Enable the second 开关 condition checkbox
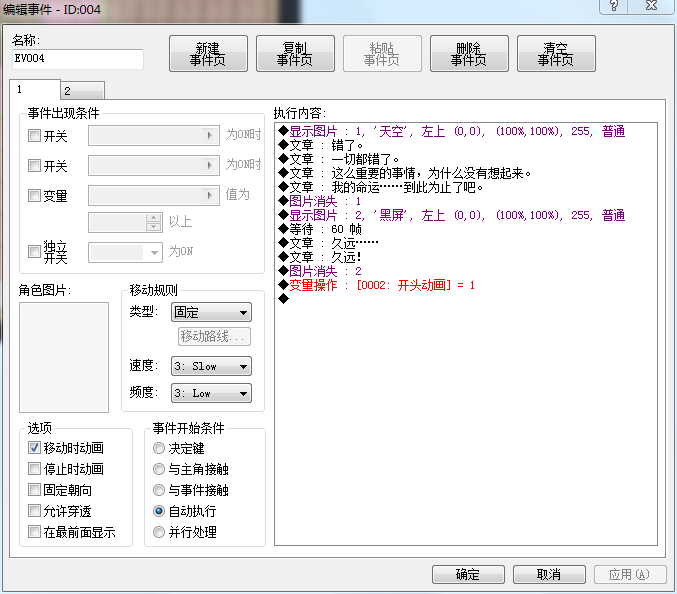Screen dimensions: 677x594 click(x=34, y=165)
